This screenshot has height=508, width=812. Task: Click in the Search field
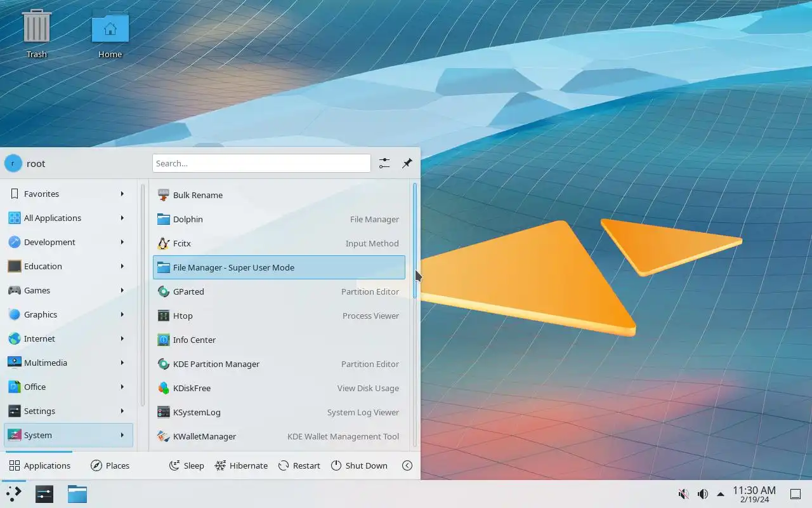point(261,163)
